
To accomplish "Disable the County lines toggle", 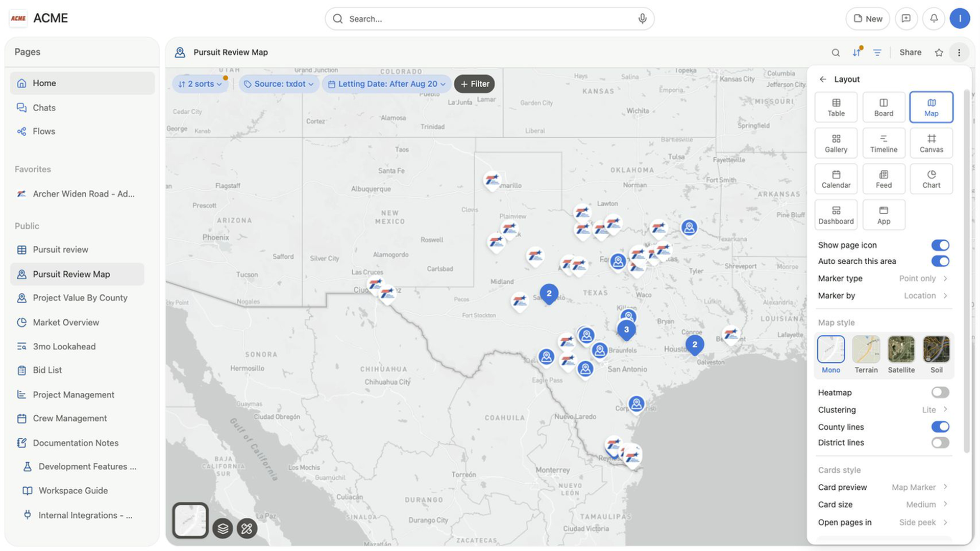I will pyautogui.click(x=940, y=427).
